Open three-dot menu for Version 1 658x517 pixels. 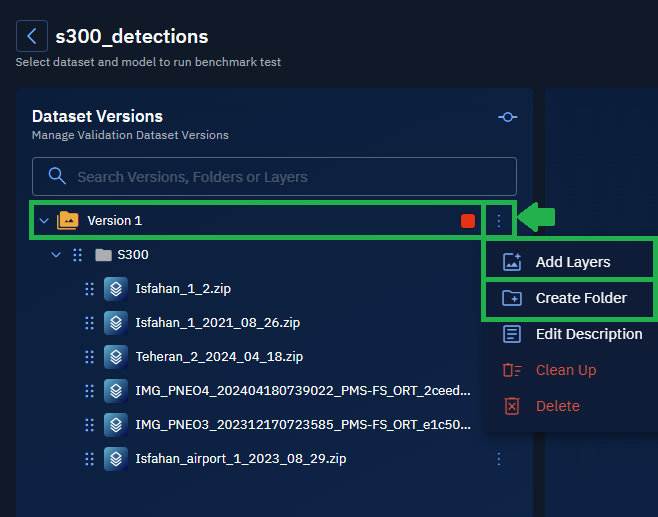click(x=499, y=221)
